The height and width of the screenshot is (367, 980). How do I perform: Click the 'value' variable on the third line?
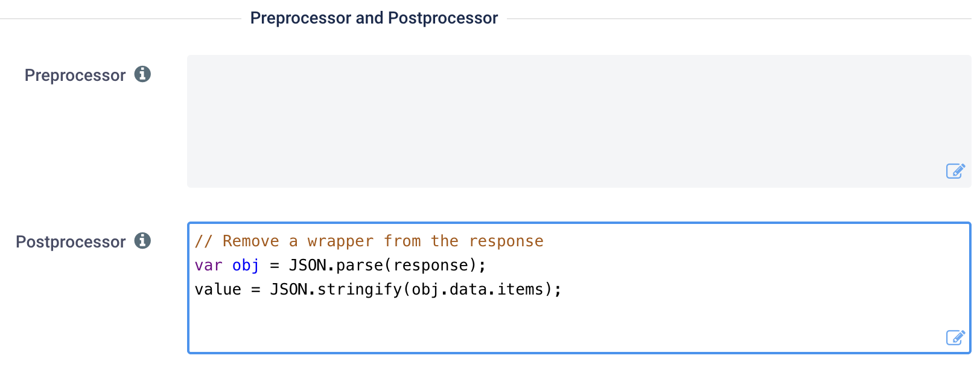217,289
